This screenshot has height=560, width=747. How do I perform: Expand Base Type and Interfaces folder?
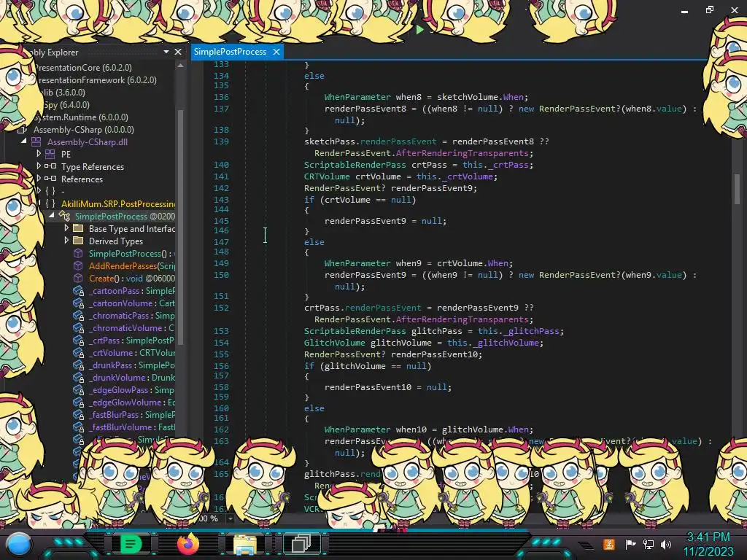66,227
